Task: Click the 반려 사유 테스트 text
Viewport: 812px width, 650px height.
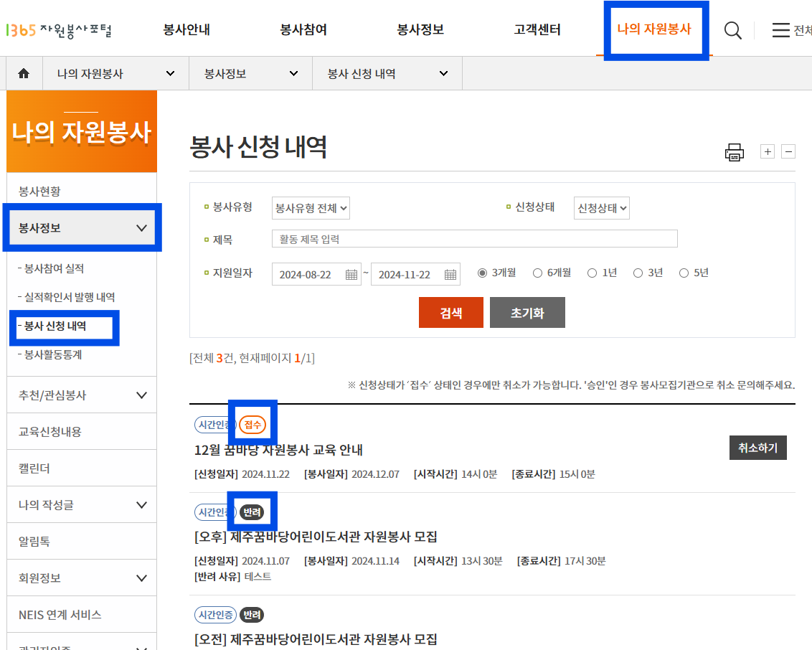Action: click(232, 576)
